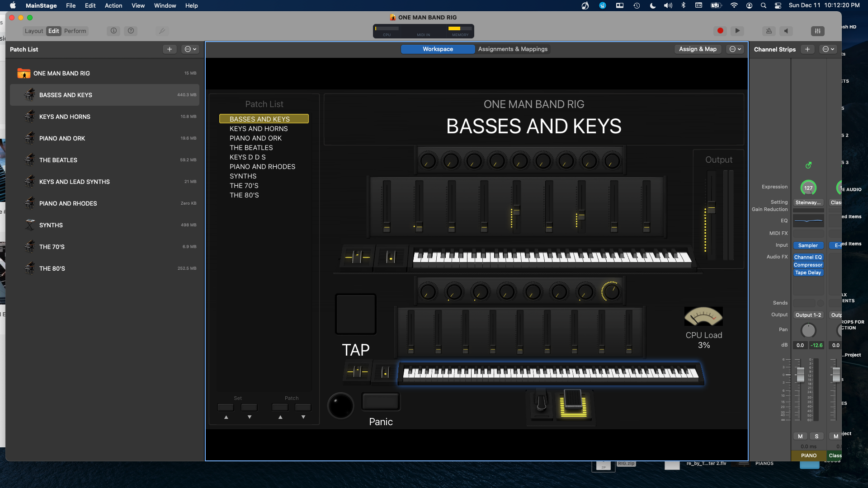Click the PIANO channel Pan knob
Screen dimensions: 868x488
click(808, 330)
